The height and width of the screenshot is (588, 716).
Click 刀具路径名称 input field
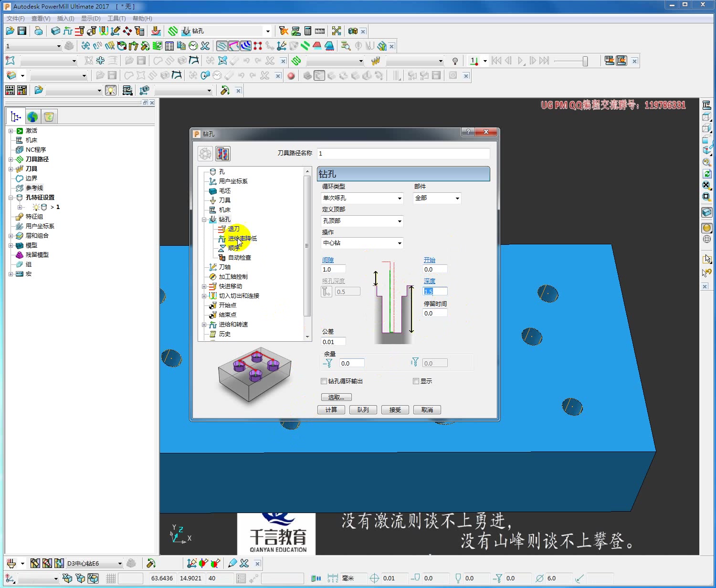coord(403,154)
